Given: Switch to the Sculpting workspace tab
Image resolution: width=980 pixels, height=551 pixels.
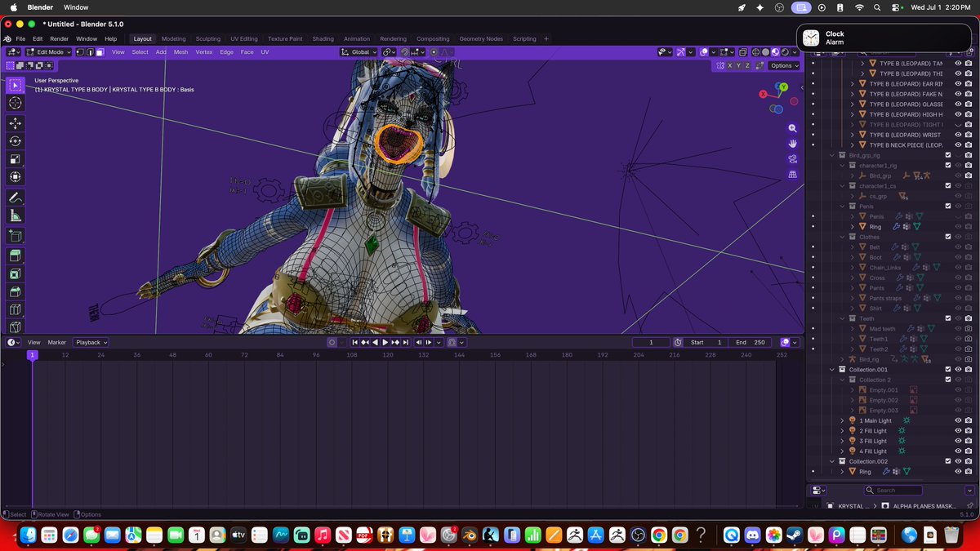Looking at the screenshot, I should [207, 38].
